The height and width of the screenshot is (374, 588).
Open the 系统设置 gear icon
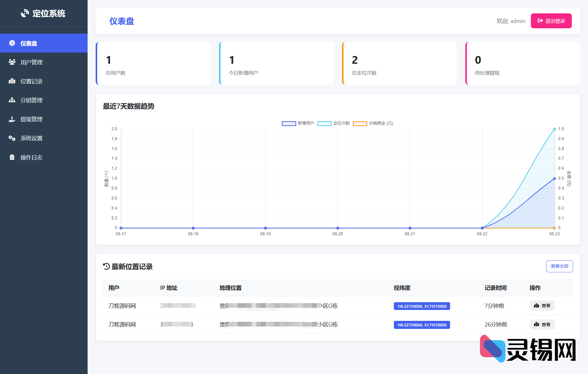click(x=12, y=138)
